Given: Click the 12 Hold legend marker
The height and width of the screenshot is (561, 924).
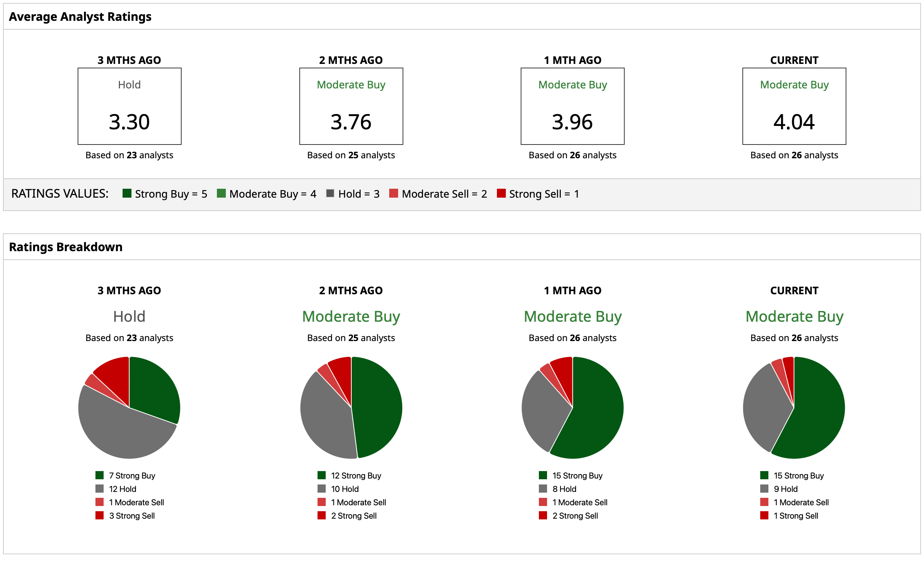Looking at the screenshot, I should [100, 489].
